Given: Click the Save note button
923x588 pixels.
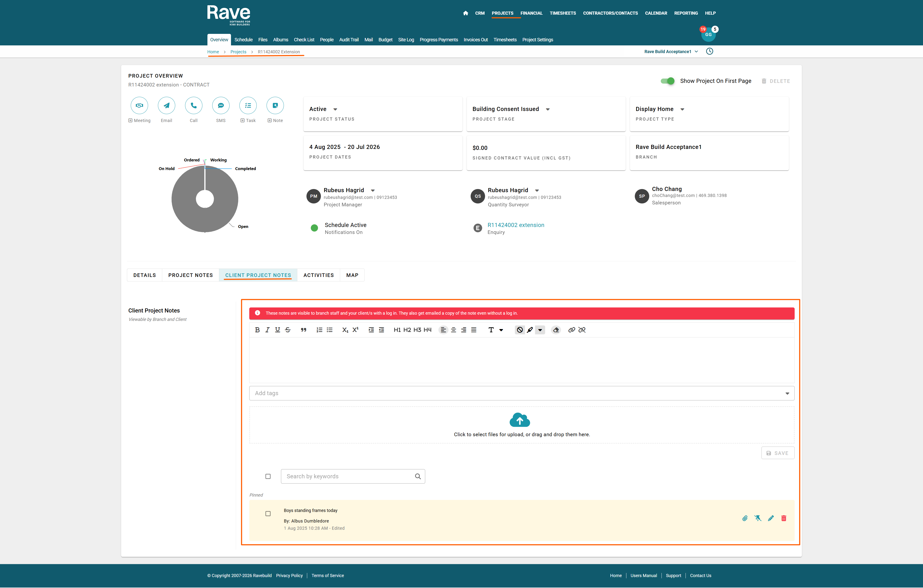Looking at the screenshot, I should (x=777, y=453).
